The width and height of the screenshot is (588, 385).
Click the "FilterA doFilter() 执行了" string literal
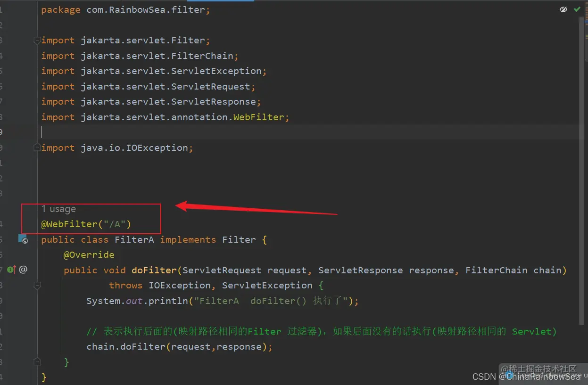click(271, 301)
